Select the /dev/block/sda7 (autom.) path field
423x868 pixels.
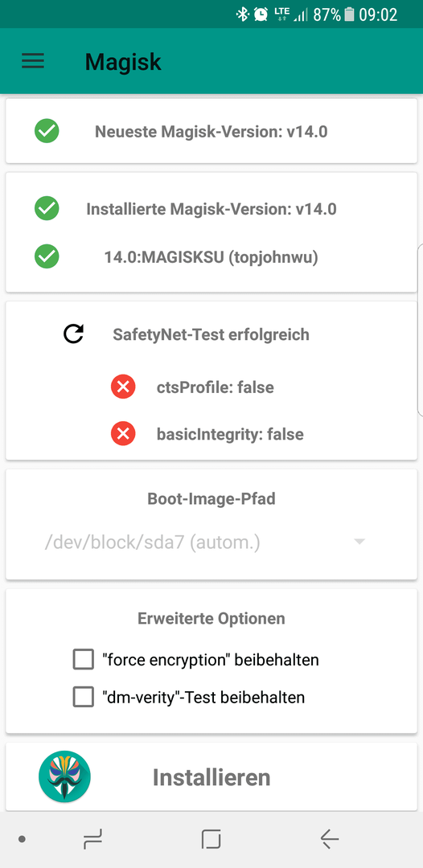pyautogui.click(x=205, y=542)
